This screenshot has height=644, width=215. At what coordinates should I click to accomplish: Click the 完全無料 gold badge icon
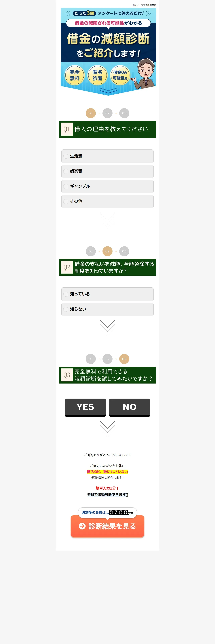coord(75,75)
